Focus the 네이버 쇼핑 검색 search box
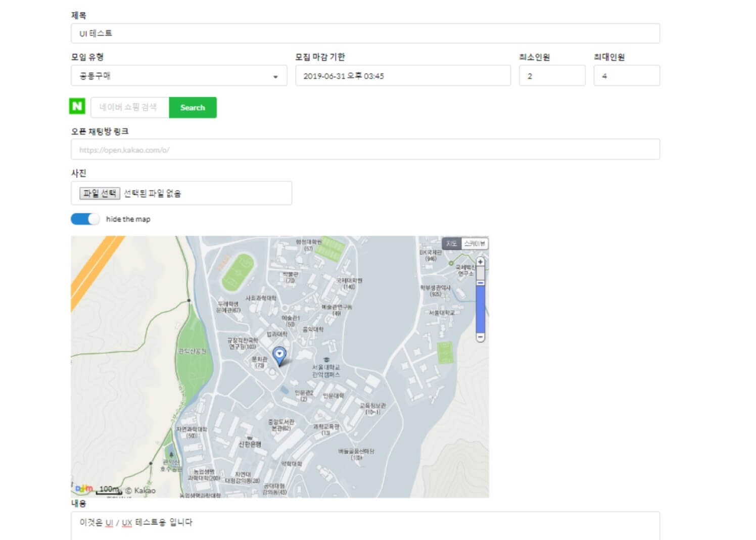Viewport: 756px width, 540px height. (x=129, y=107)
